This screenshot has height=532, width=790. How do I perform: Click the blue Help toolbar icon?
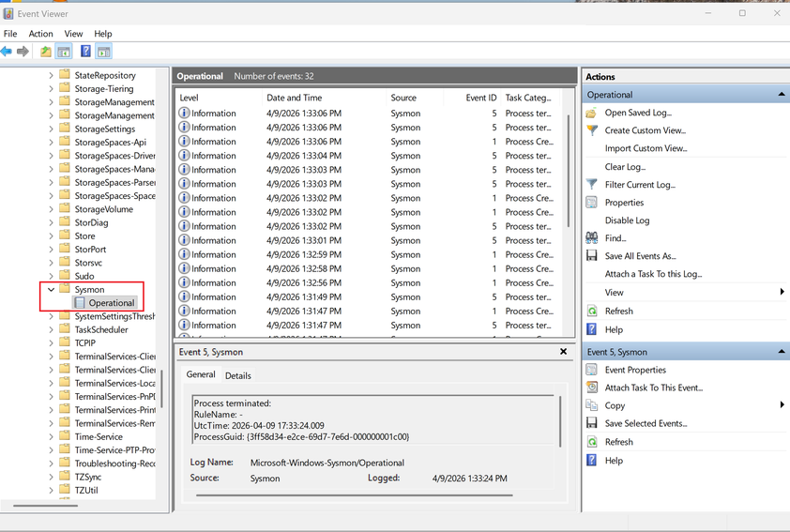(85, 52)
